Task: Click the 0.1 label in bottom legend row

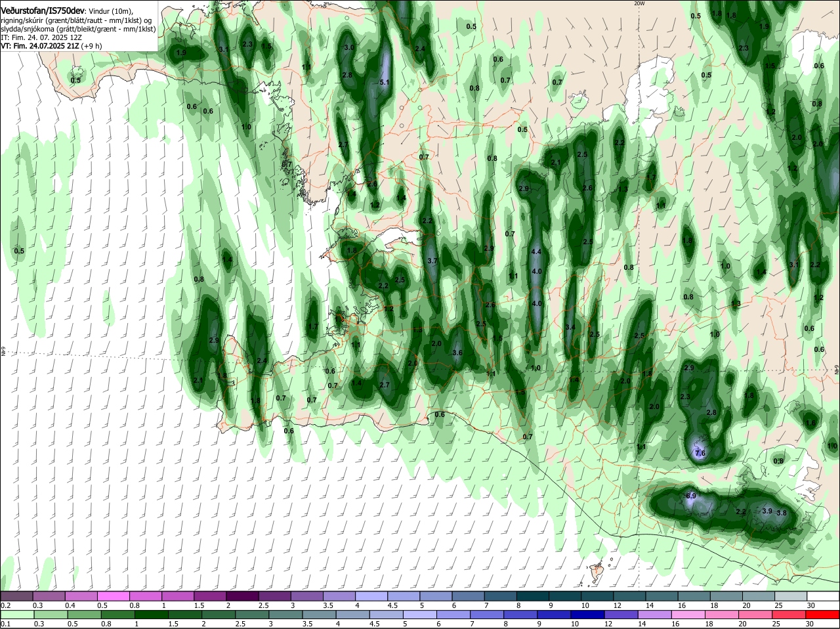Action: coord(5,624)
